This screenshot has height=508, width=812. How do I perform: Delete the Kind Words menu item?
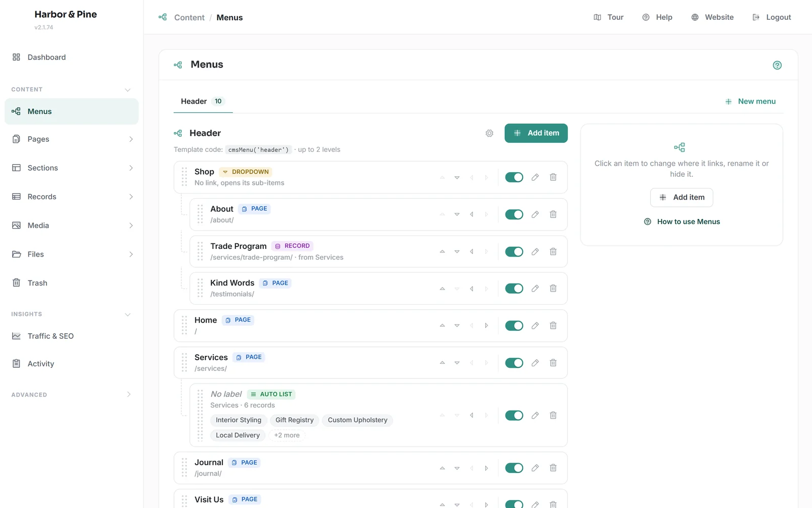tap(553, 289)
